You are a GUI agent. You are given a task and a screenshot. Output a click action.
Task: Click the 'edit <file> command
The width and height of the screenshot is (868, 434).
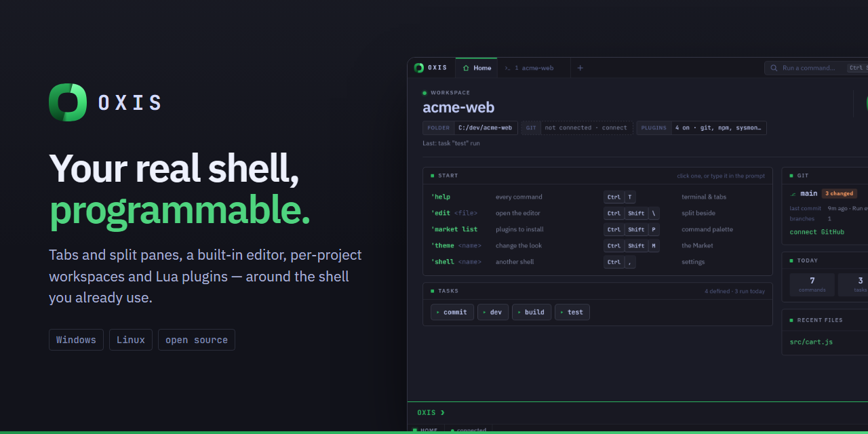[454, 213]
